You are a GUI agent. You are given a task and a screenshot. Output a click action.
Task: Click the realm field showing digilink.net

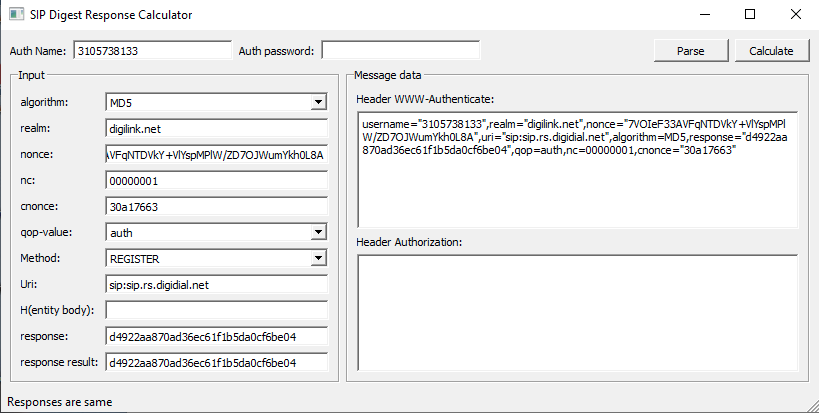(x=216, y=128)
